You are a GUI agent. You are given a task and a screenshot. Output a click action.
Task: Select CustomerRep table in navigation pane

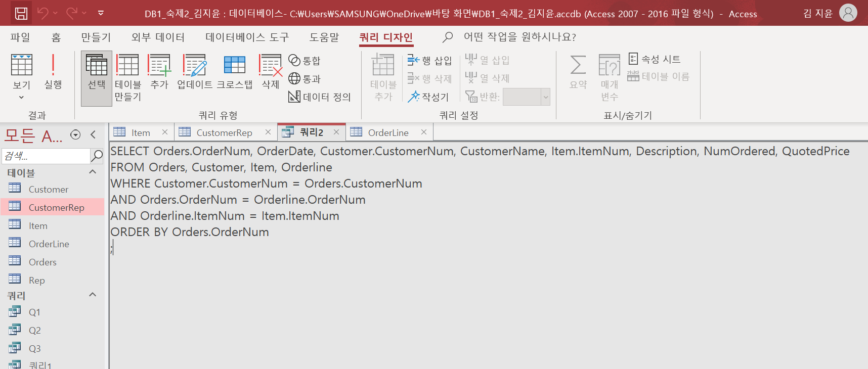[52, 207]
